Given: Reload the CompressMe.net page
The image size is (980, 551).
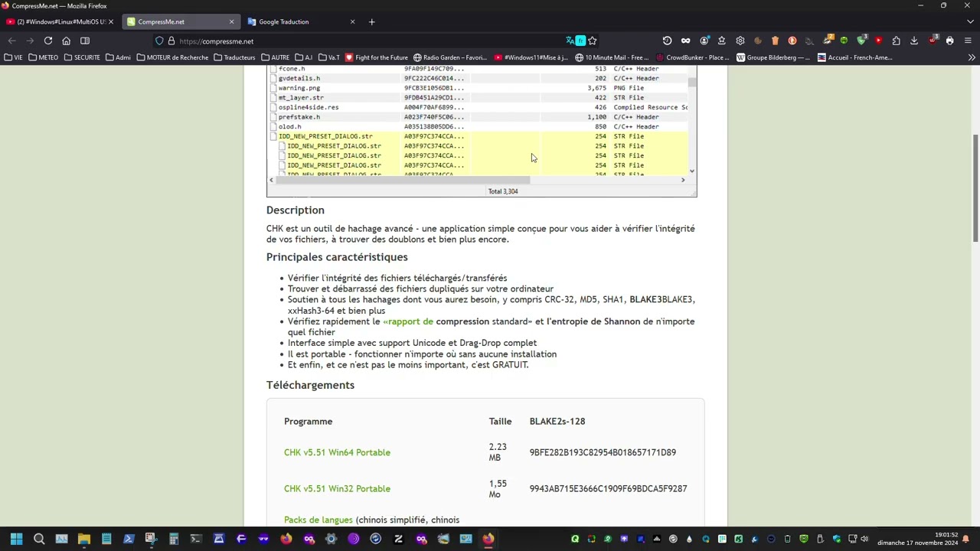Looking at the screenshot, I should tap(48, 41).
